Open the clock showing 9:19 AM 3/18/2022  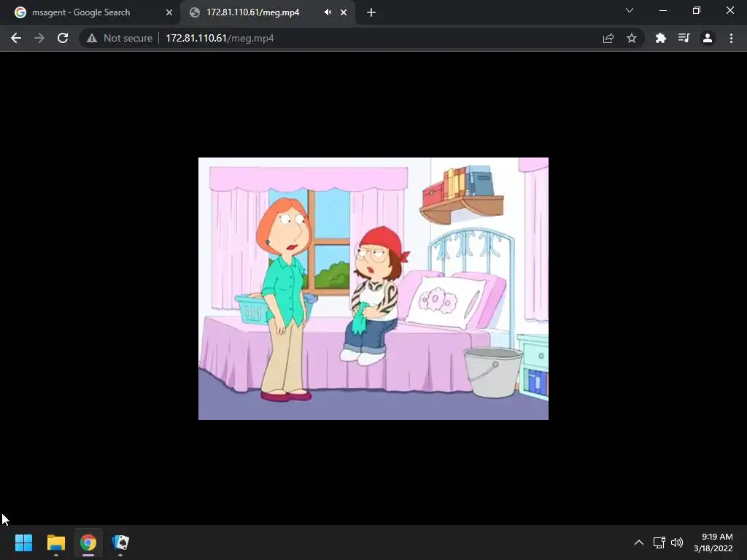pos(713,542)
